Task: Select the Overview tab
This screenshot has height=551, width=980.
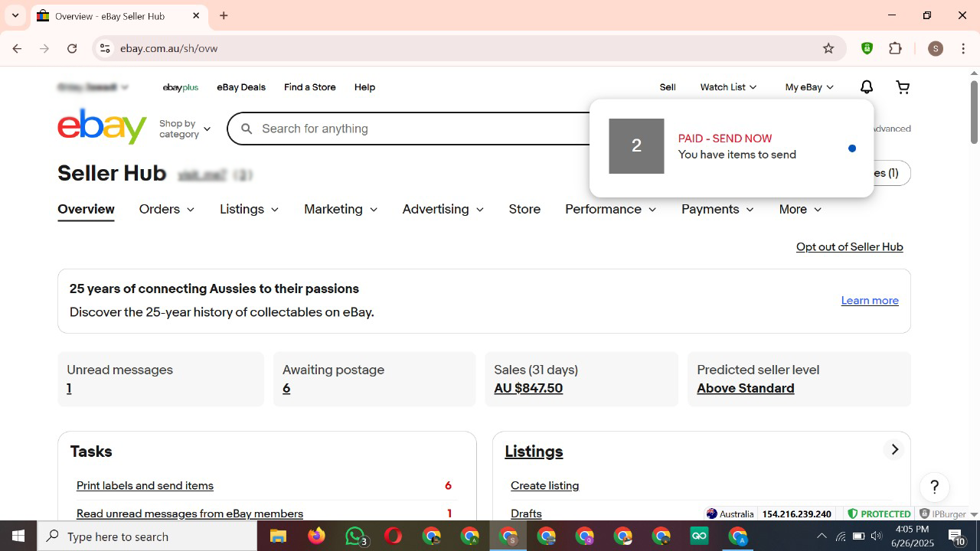Action: [86, 209]
